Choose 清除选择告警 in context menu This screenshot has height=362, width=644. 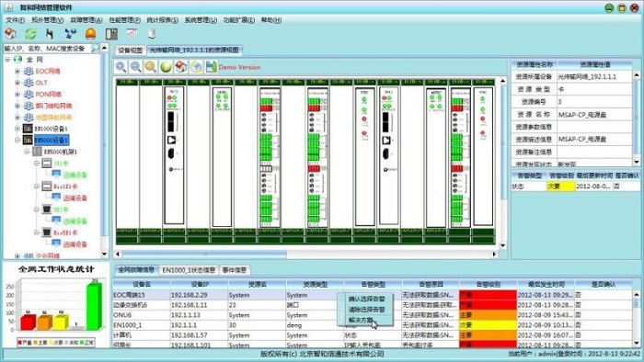click(366, 310)
